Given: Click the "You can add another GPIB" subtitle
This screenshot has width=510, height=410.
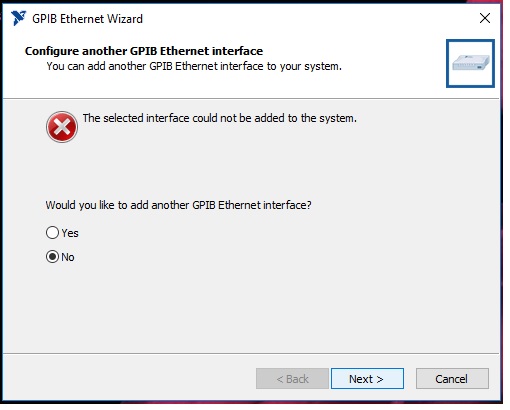Looking at the screenshot, I should tap(194, 66).
